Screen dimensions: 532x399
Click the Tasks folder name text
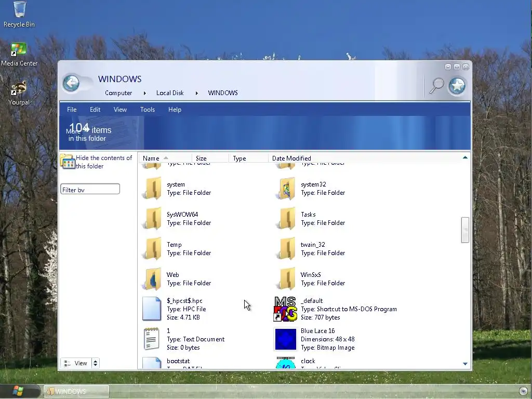[x=308, y=215]
